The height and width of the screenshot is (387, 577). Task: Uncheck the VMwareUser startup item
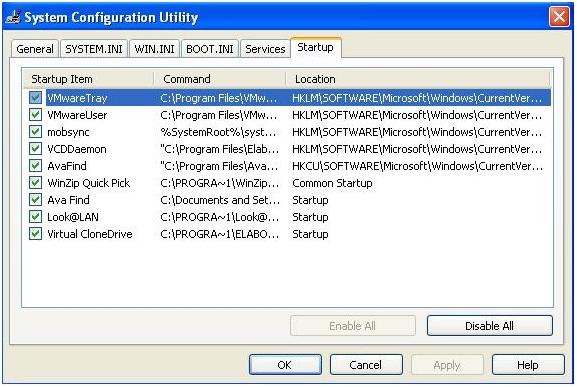[35, 115]
